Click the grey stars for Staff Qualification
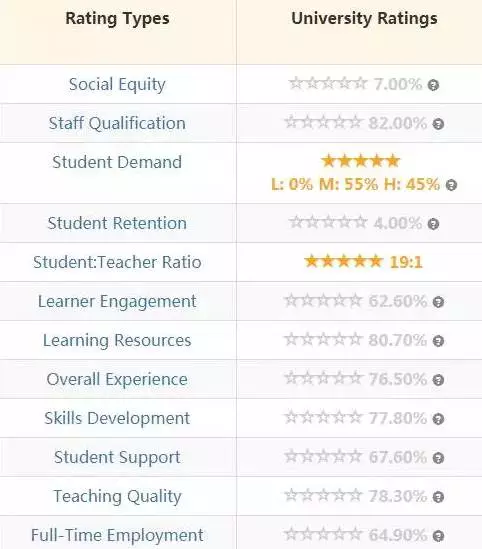 323,123
